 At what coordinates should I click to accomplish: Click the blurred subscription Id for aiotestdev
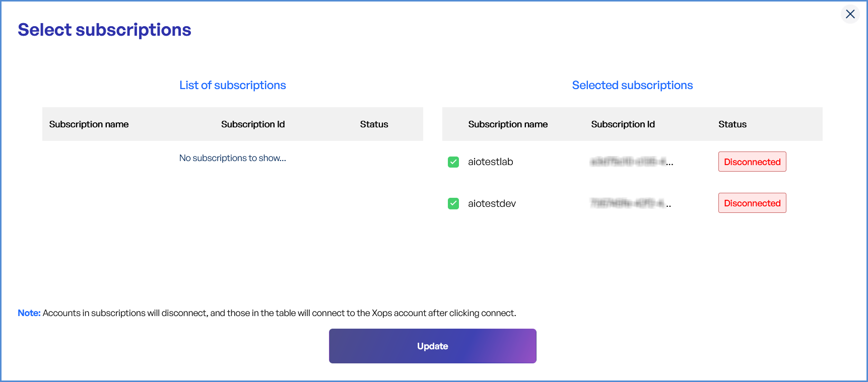point(630,203)
